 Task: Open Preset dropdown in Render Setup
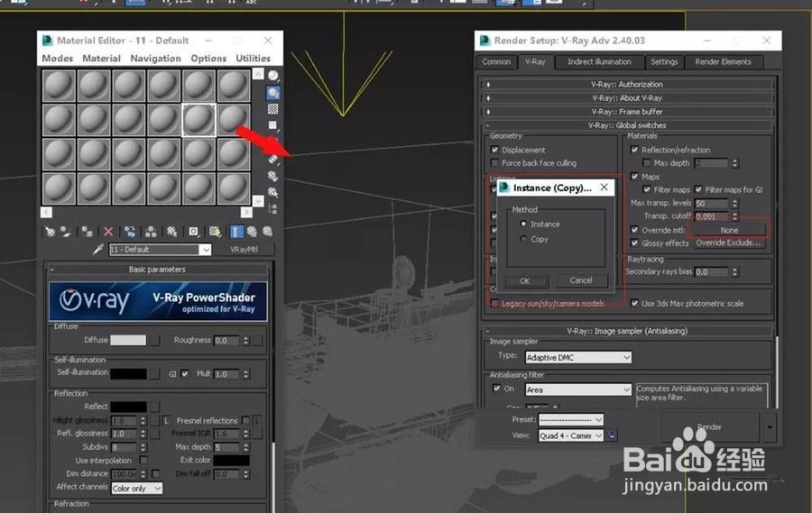[x=571, y=420]
